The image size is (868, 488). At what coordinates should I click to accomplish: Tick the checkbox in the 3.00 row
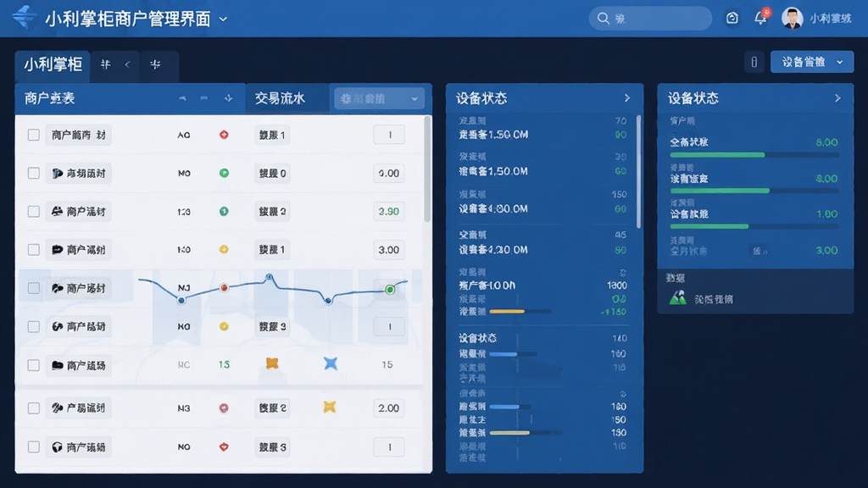(x=34, y=250)
